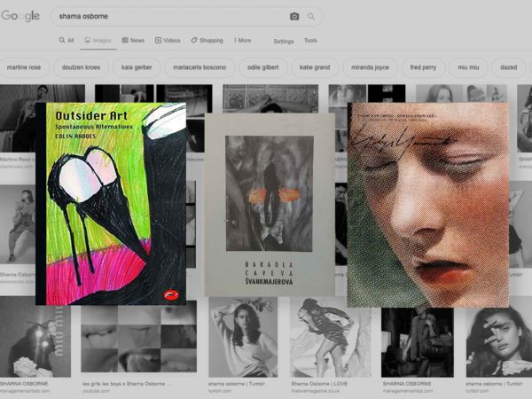Open the crouching model thumbnail
Screen dimensions: 532x399
click(18, 224)
